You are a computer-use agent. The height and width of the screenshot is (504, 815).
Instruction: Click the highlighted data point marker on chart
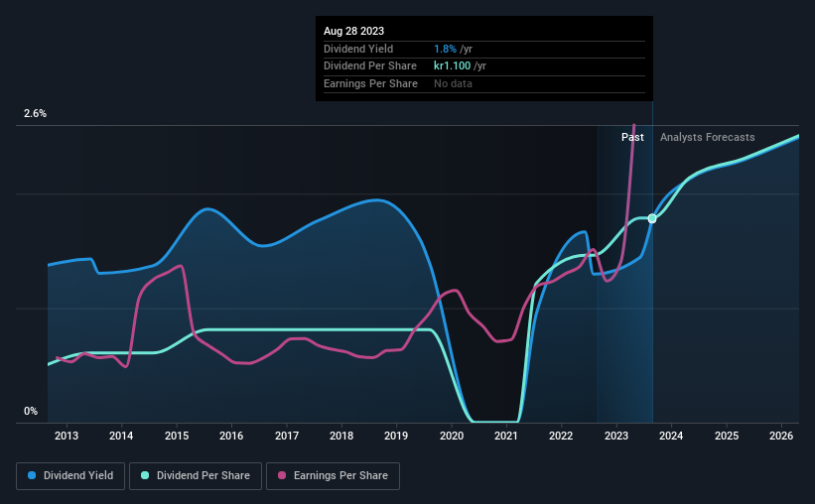(x=652, y=218)
